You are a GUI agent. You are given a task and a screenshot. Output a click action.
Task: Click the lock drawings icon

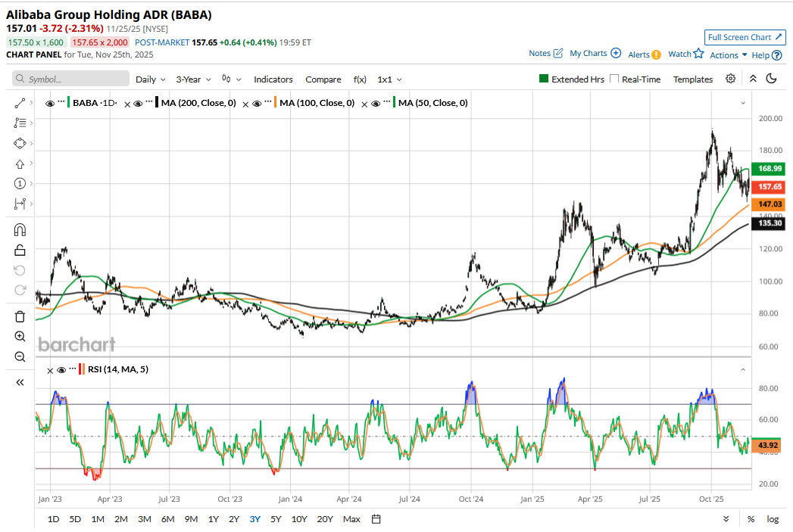point(20,250)
